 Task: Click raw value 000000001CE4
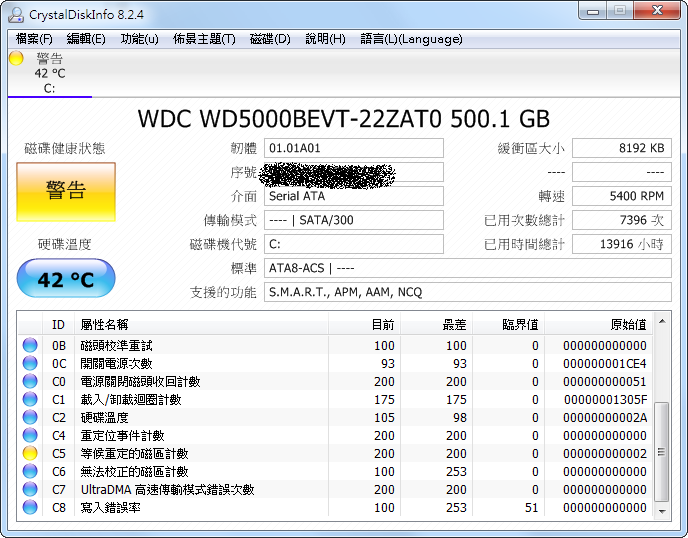point(605,364)
